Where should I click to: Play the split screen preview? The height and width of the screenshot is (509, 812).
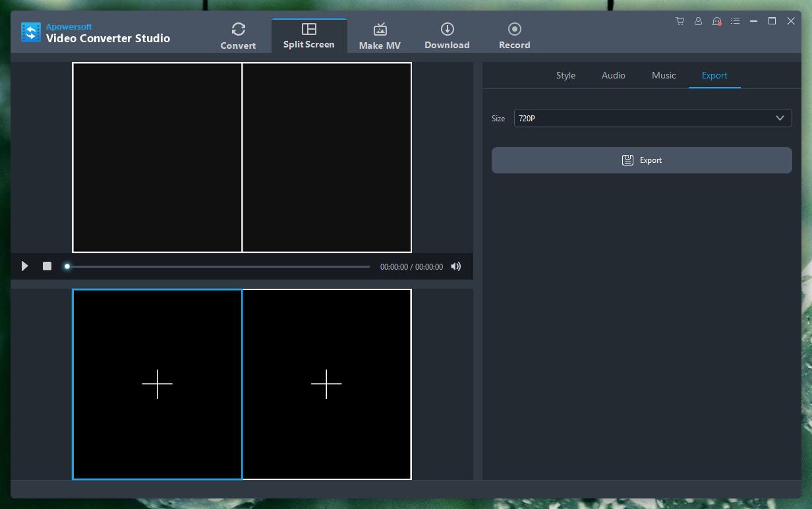[x=25, y=266]
